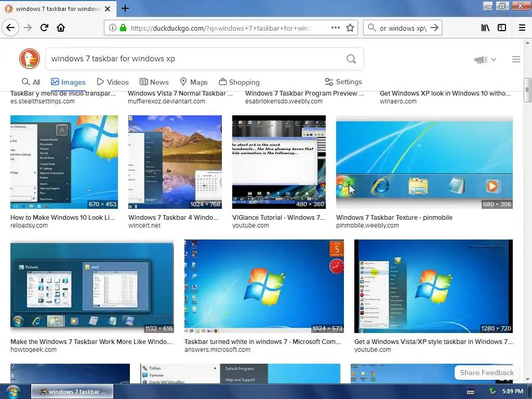Open 'Taskbar turned white in windows 7' link
Screen dimensions: 532x399
point(262,342)
